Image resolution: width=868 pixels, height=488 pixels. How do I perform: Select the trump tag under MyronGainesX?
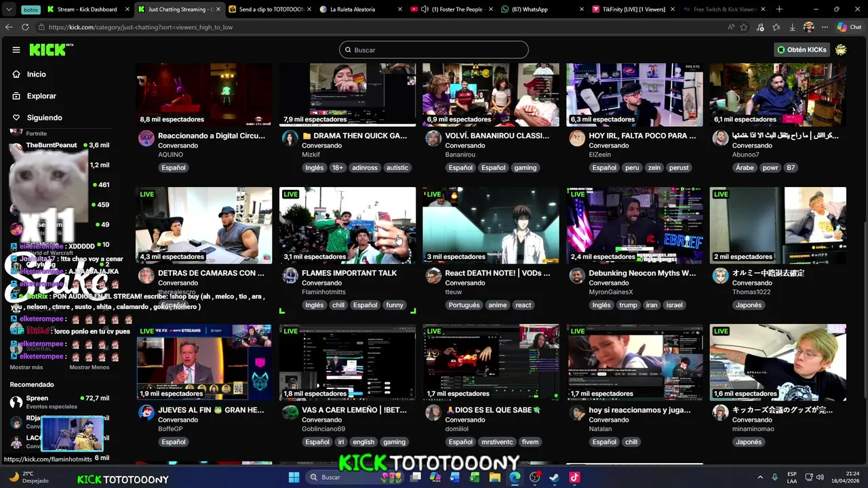(x=628, y=305)
